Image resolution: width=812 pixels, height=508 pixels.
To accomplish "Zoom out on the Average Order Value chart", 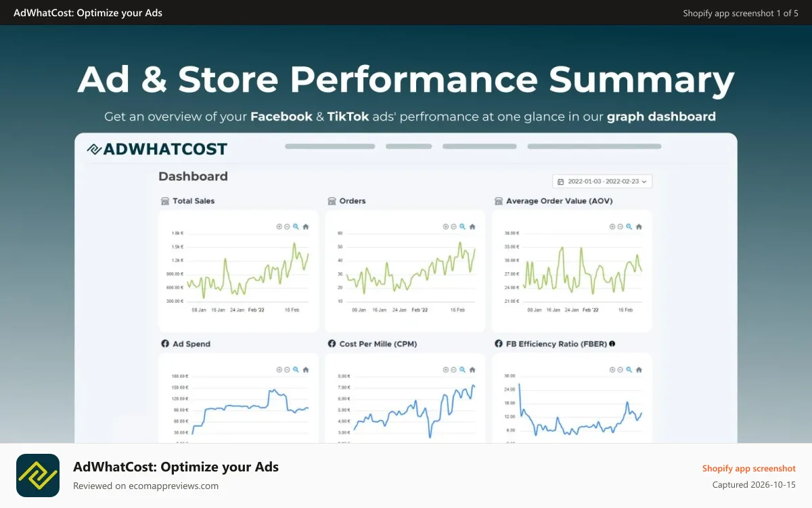I will [x=621, y=227].
